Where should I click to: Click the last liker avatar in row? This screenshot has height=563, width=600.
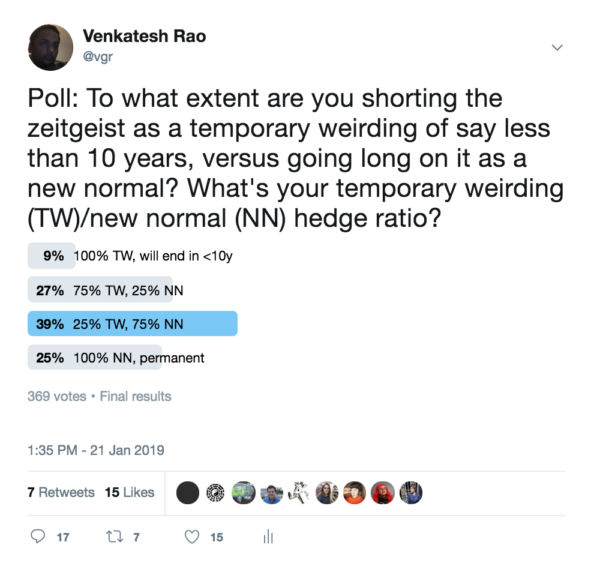pos(411,492)
